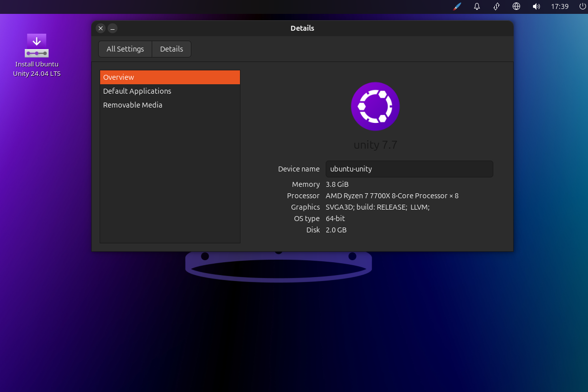This screenshot has height=392, width=588.
Task: Click the AMD Ryzen 7 7700X processor value
Action: [x=392, y=196]
